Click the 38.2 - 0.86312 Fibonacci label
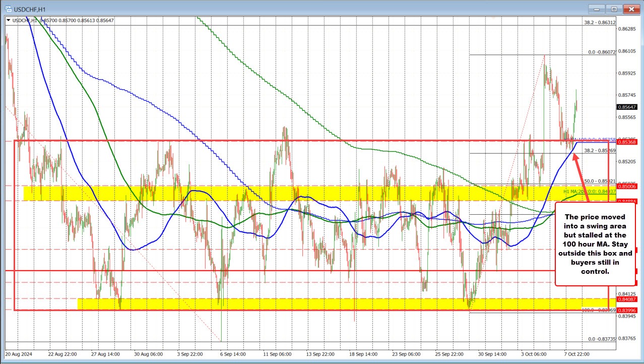Screen dimensions: 644x364 pos(600,23)
